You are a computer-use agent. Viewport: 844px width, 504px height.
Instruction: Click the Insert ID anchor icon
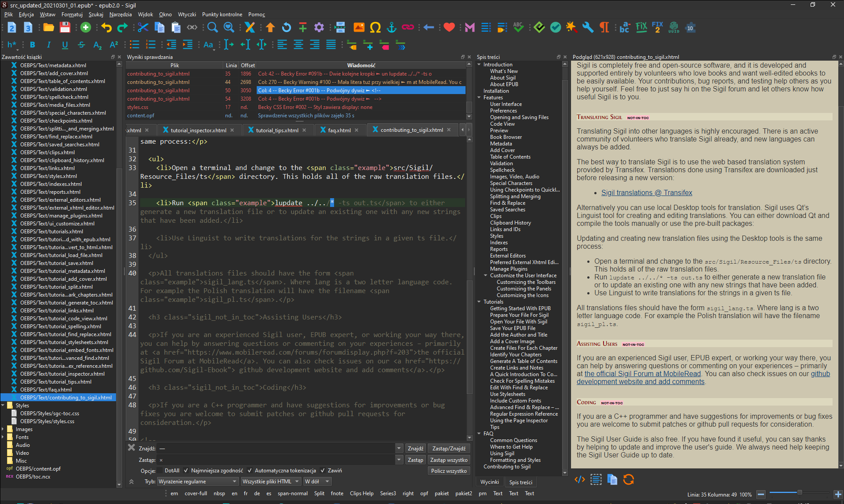coord(391,28)
